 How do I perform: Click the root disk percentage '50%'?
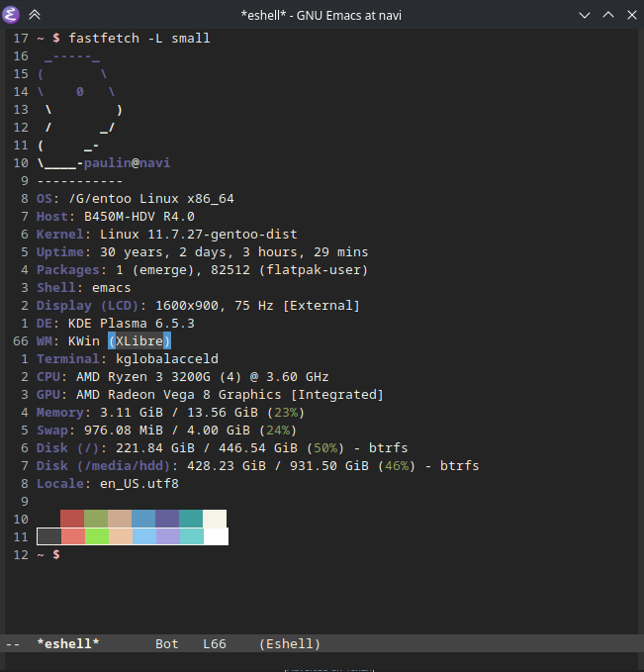(325, 448)
